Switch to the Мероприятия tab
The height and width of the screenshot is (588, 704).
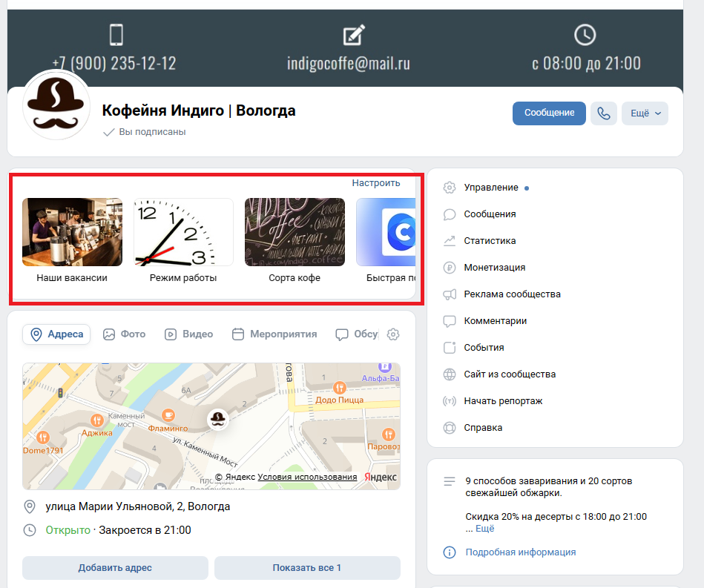[x=274, y=334]
